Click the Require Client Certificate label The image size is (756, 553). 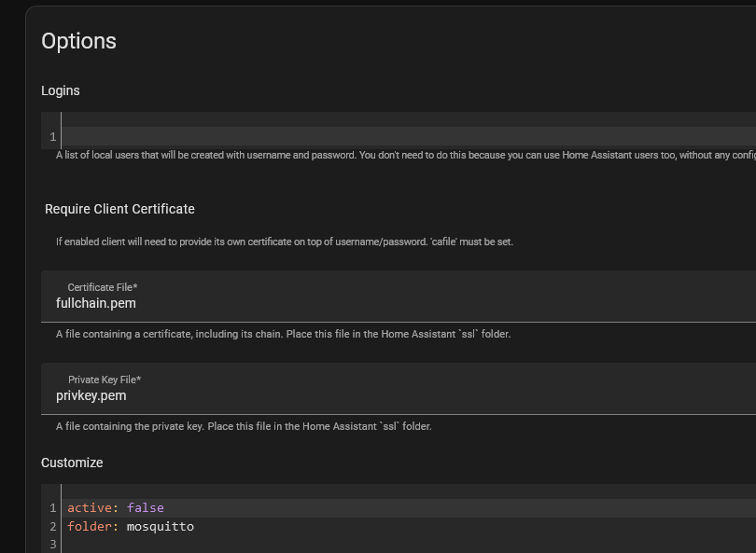coord(119,209)
